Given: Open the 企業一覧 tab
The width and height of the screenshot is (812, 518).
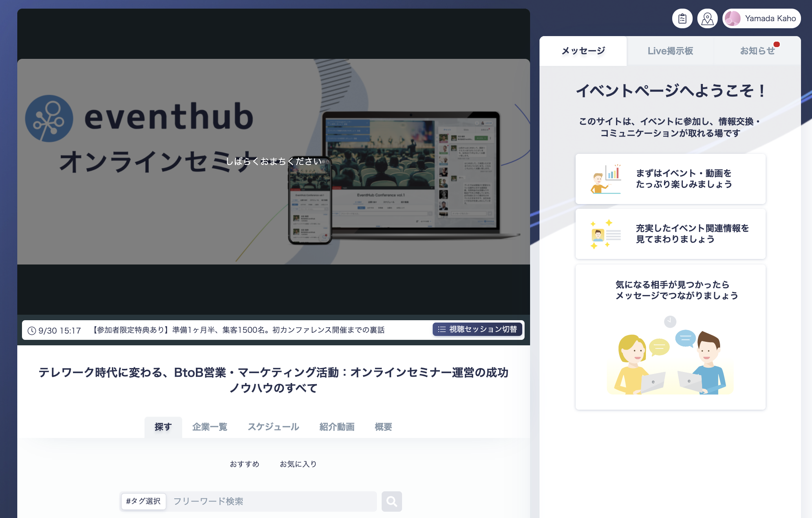Looking at the screenshot, I should coord(210,427).
